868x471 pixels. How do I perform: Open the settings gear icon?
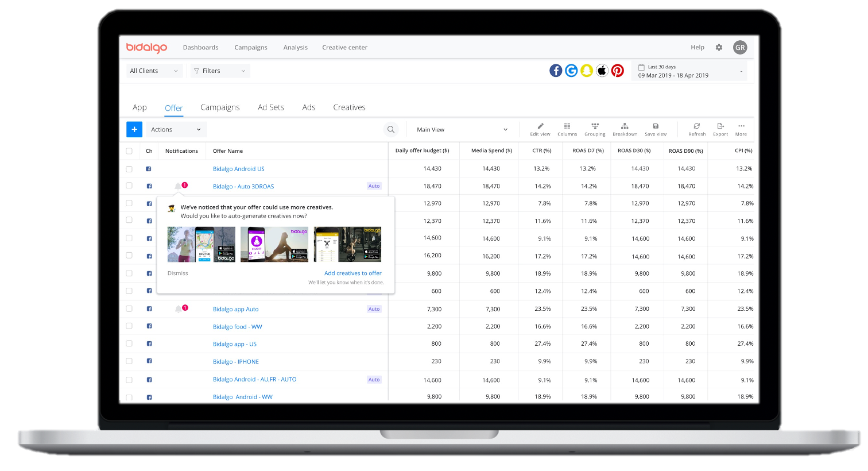719,48
